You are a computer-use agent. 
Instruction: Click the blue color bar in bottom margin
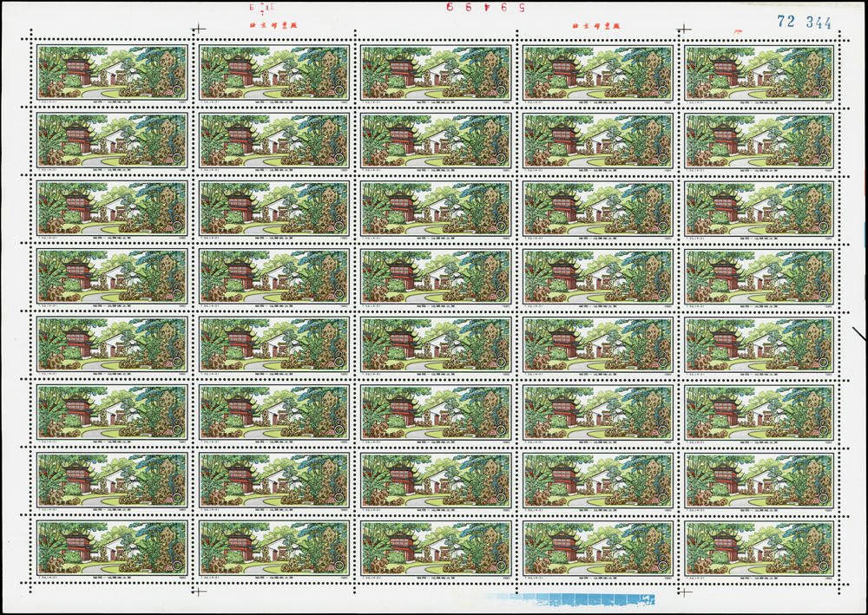573,599
